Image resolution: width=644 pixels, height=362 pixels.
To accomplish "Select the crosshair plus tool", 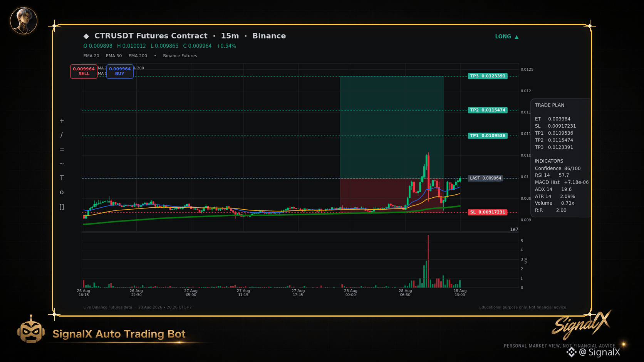I will [x=62, y=121].
